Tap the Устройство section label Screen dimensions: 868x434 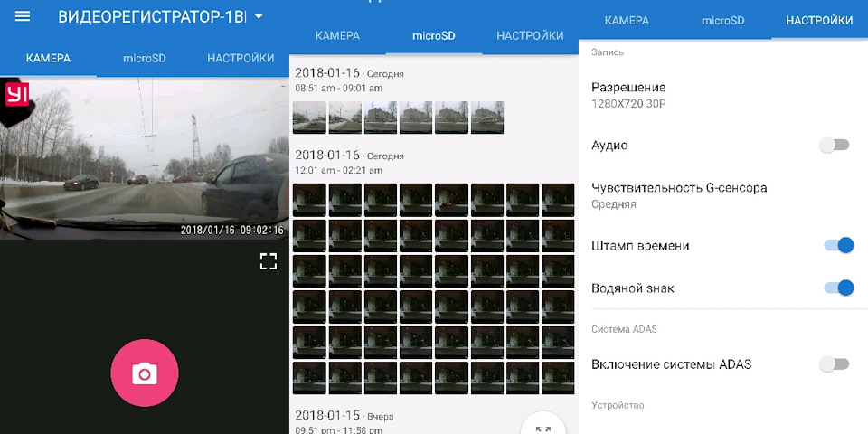[x=618, y=406]
